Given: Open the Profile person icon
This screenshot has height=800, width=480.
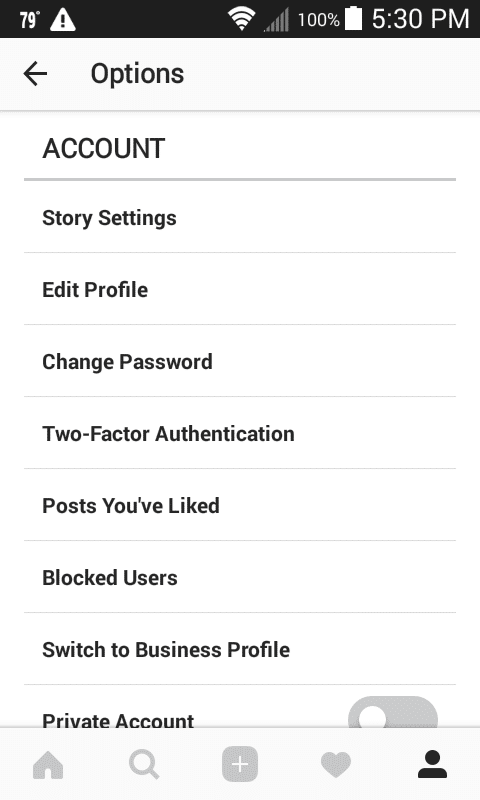Looking at the screenshot, I should click(x=432, y=764).
